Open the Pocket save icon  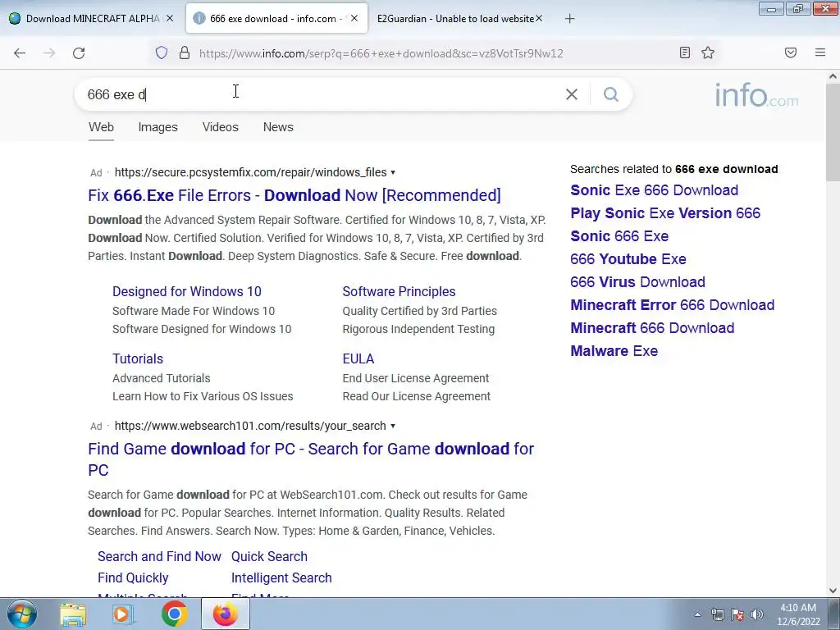[x=791, y=52]
